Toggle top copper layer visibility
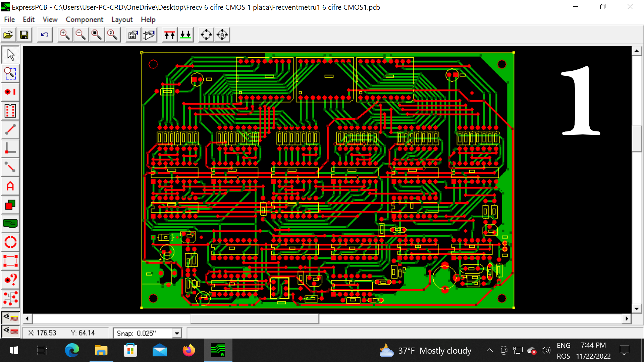Viewport: 644px width, 362px height. pyautogui.click(x=10, y=317)
